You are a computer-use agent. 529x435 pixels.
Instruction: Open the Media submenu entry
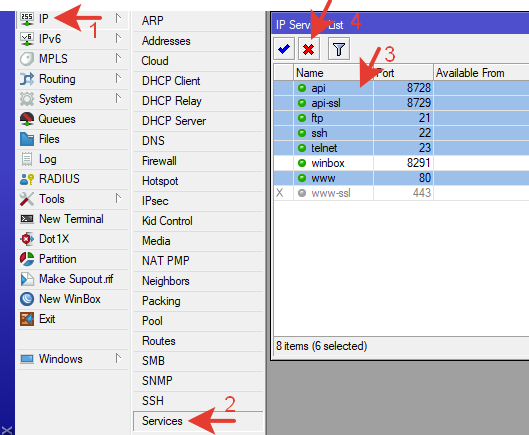click(x=198, y=241)
